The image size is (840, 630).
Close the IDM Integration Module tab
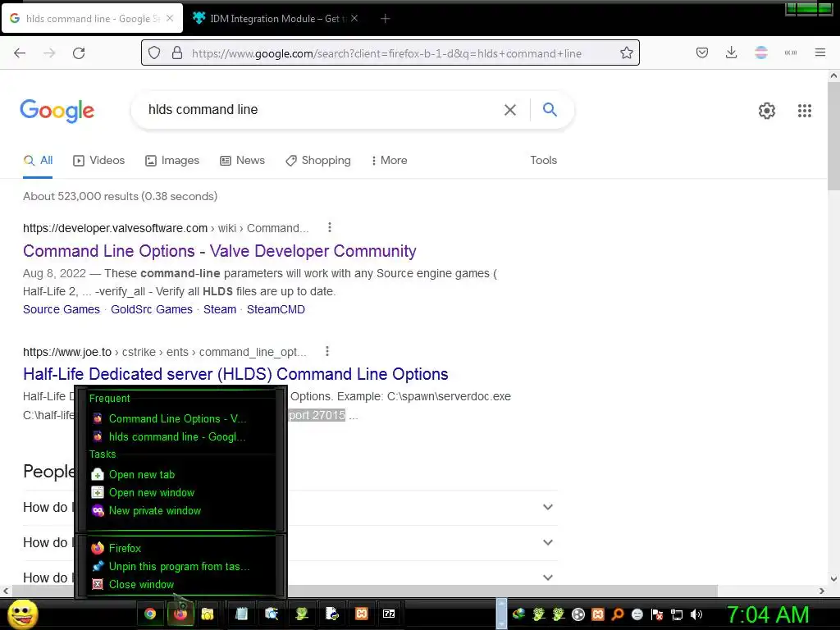[x=354, y=18]
